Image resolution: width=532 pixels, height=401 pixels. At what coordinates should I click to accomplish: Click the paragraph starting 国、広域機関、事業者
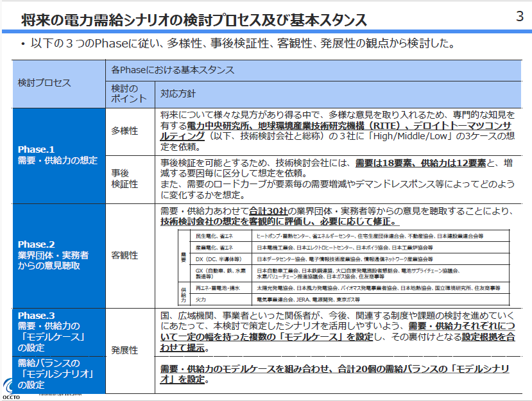point(338,332)
